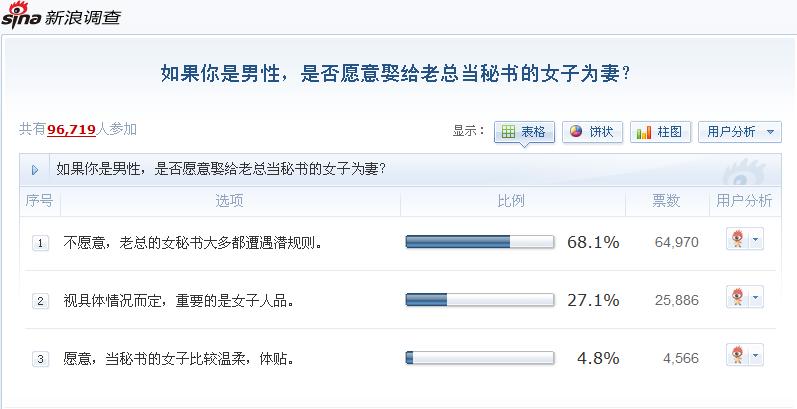Open user analysis dropdown arrow for option 2
797x409 pixels.
(x=754, y=298)
